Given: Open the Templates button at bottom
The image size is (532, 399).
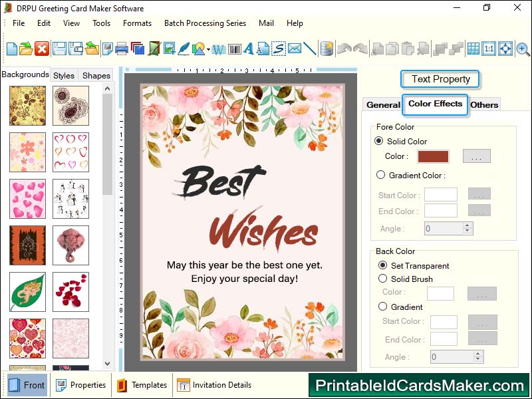Looking at the screenshot, I should 142,385.
